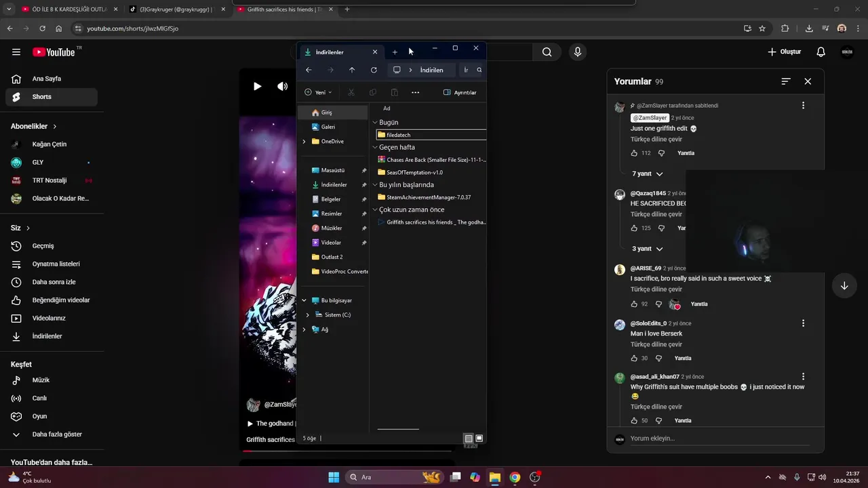Expand 3 yanıt replies
The image size is (868, 488).
coord(647,249)
